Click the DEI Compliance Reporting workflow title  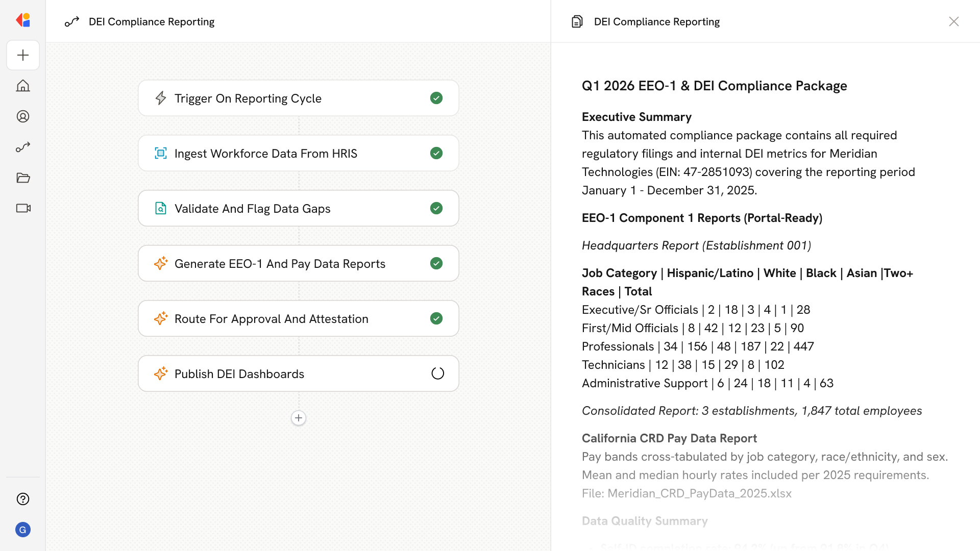[151, 21]
